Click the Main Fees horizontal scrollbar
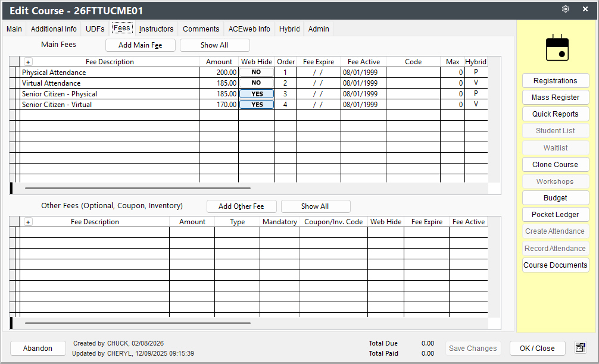The width and height of the screenshot is (599, 364). [x=138, y=188]
